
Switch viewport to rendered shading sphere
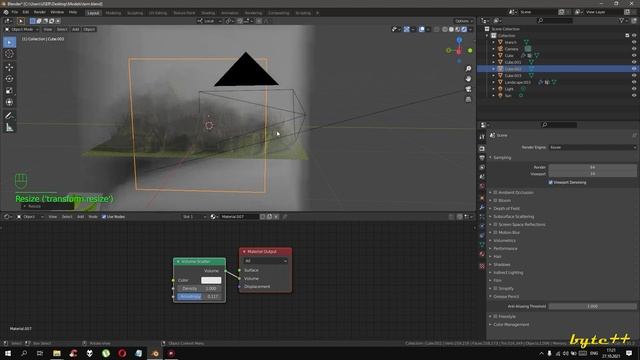[464, 29]
